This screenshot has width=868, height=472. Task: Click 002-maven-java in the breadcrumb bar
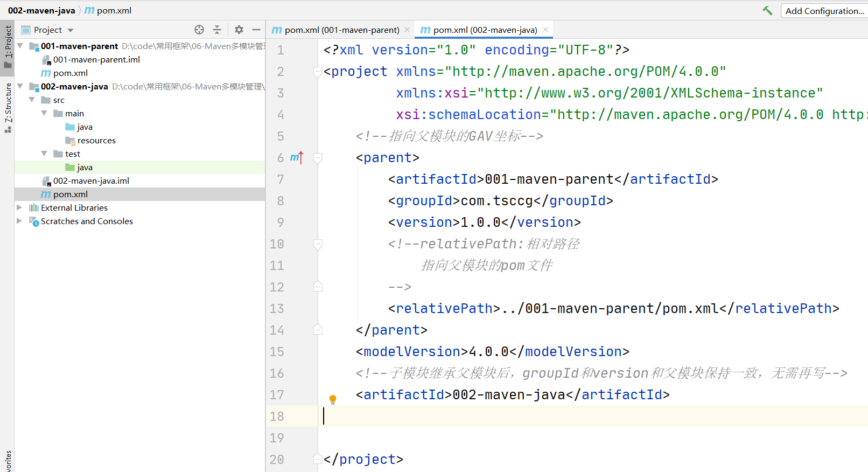[41, 10]
